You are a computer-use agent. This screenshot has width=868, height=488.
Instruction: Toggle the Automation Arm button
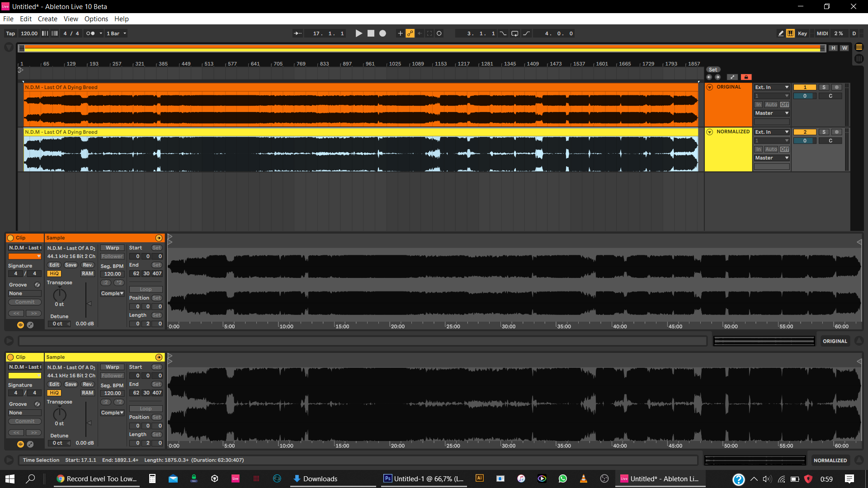[410, 33]
